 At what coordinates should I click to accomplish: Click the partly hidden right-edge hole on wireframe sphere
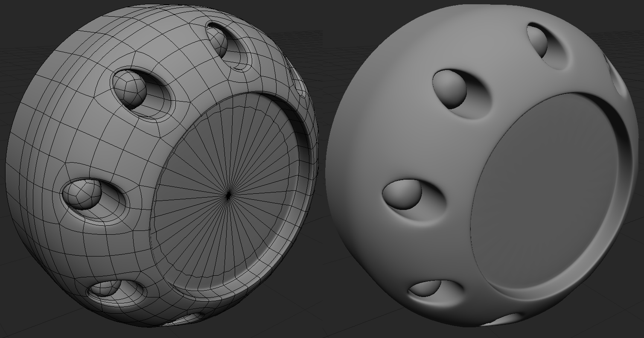(x=298, y=83)
